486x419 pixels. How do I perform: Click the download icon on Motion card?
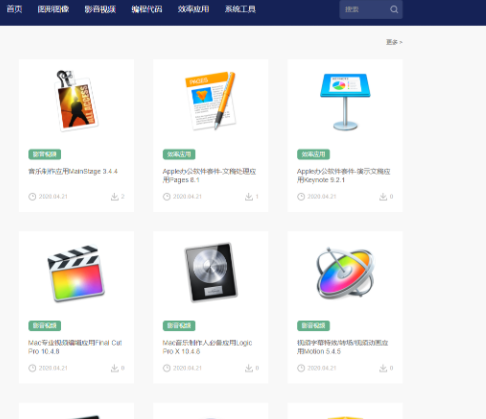click(383, 368)
